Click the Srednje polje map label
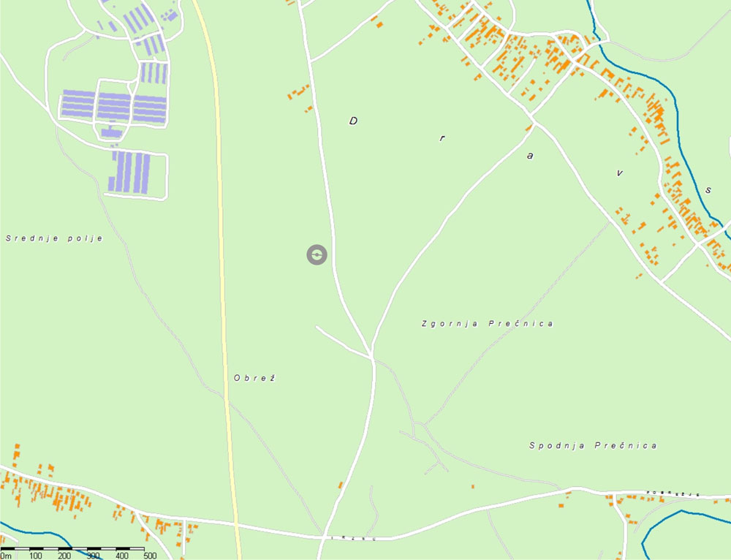The width and height of the screenshot is (731, 560). click(54, 238)
